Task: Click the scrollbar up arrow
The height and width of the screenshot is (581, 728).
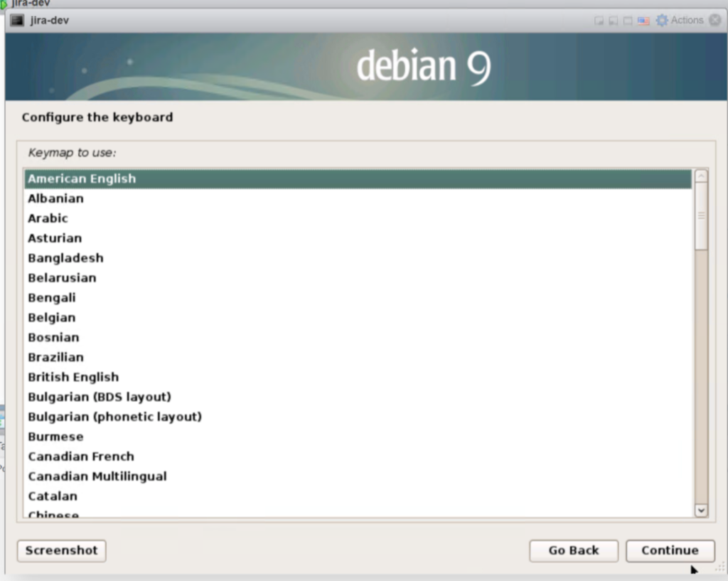Action: click(x=701, y=176)
